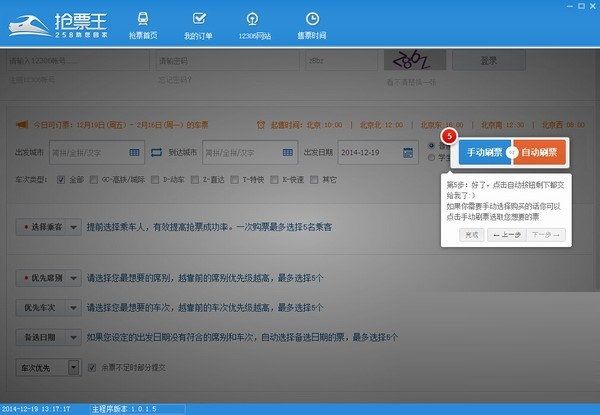Select the upper ticket type radio button
Viewport: 600px width, 415px height.
click(432, 145)
